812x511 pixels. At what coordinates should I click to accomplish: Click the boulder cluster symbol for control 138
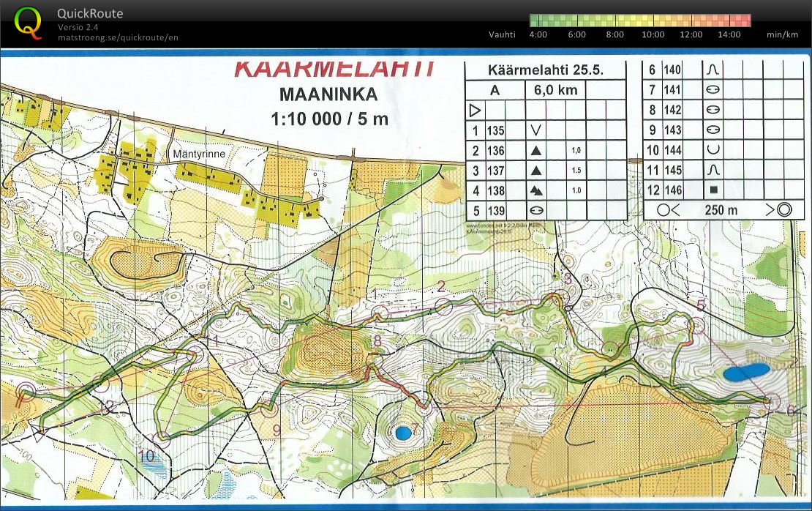click(536, 190)
